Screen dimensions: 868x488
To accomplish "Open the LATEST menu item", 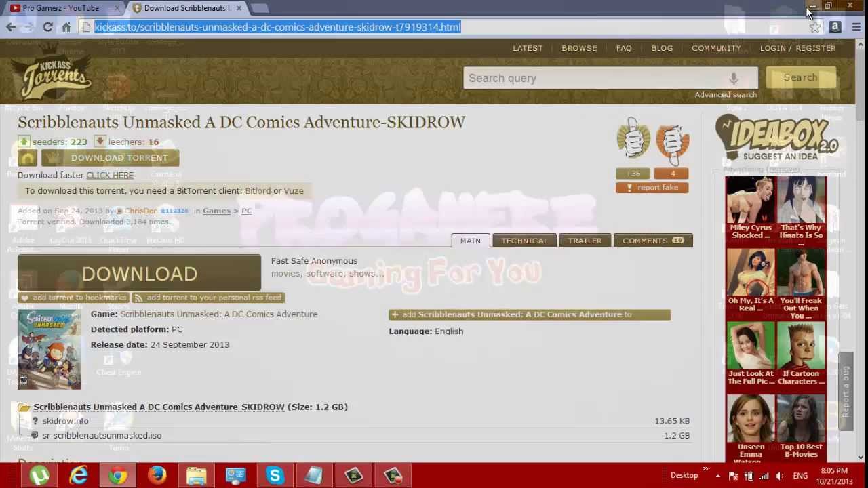I will (x=528, y=48).
